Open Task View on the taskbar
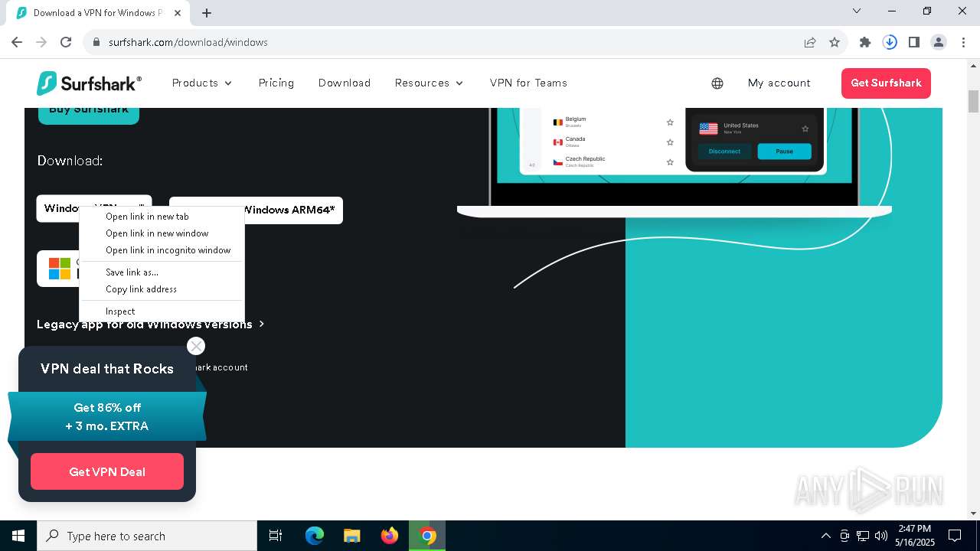Viewport: 980px width, 551px height. 276,536
